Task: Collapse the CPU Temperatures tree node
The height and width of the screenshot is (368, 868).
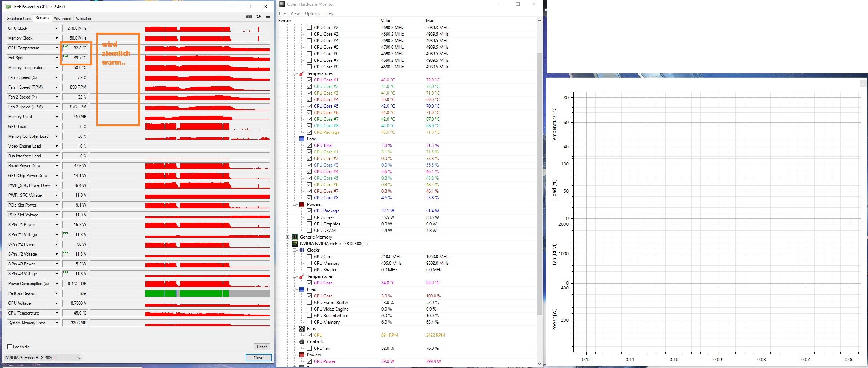Action: point(295,73)
